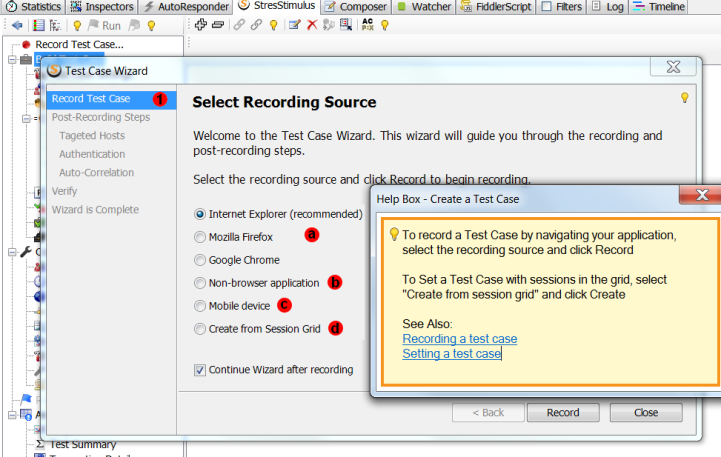Image resolution: width=721 pixels, height=457 pixels.
Task: Click the red record dot icon in tree
Action: tap(26, 45)
